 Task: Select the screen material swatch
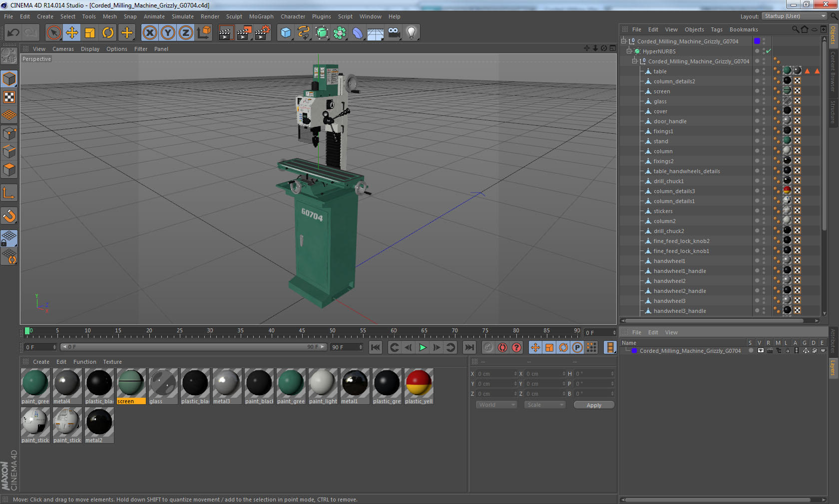pos(131,386)
